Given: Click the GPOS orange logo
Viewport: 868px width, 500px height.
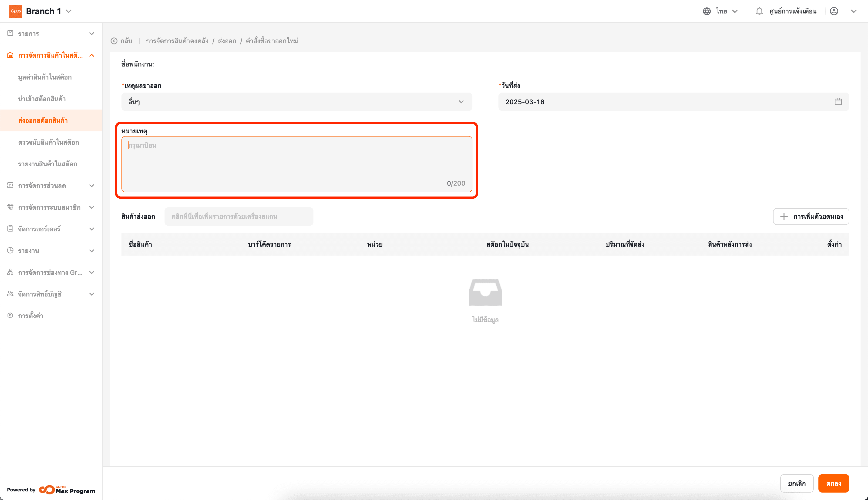Looking at the screenshot, I should 16,11.
